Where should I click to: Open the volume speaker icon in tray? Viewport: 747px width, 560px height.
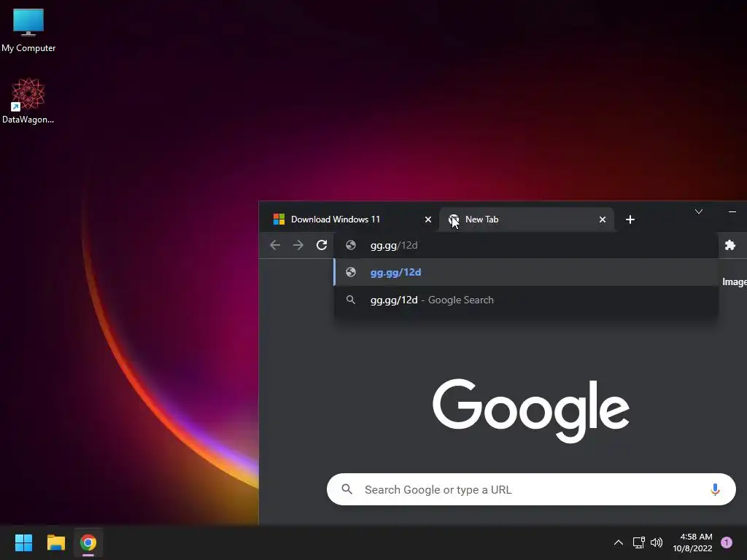tap(657, 542)
